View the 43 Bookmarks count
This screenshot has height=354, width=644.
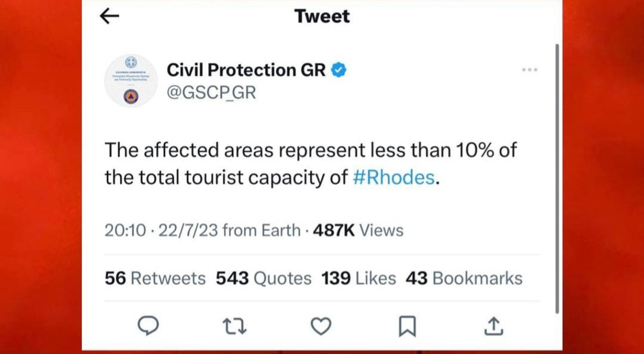tap(464, 278)
